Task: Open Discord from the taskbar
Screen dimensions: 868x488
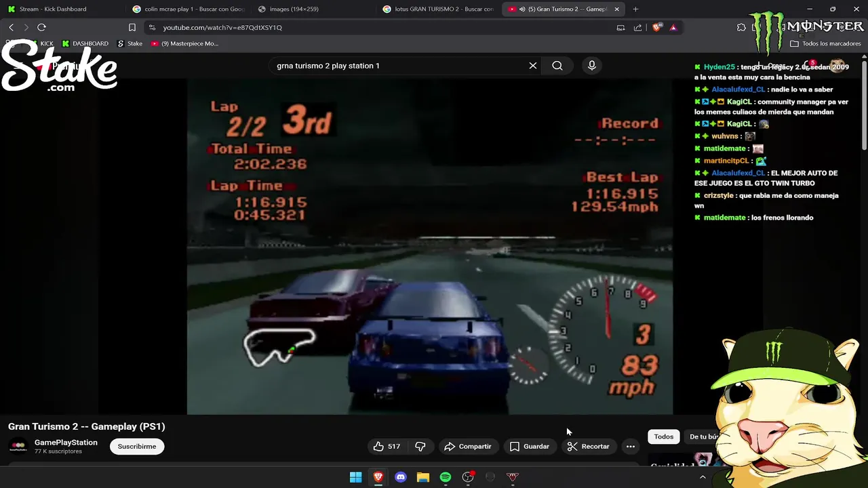Action: pos(401,477)
